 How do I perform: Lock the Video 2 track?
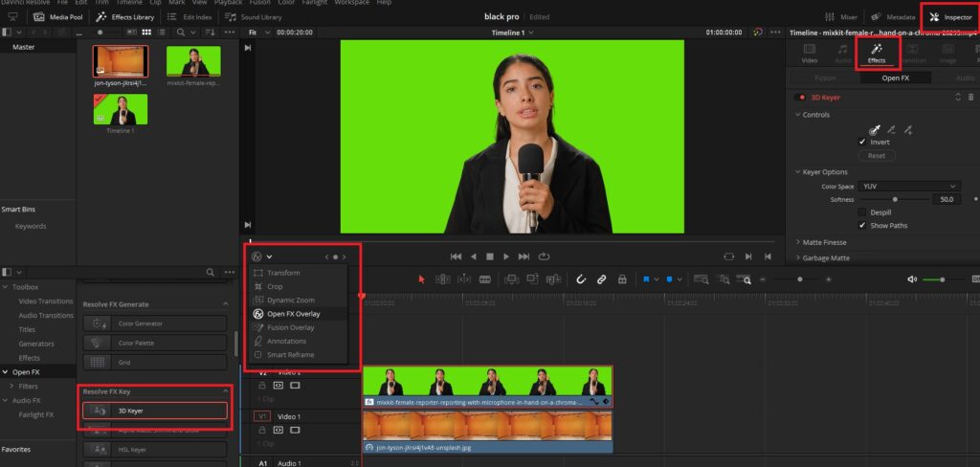click(x=262, y=385)
